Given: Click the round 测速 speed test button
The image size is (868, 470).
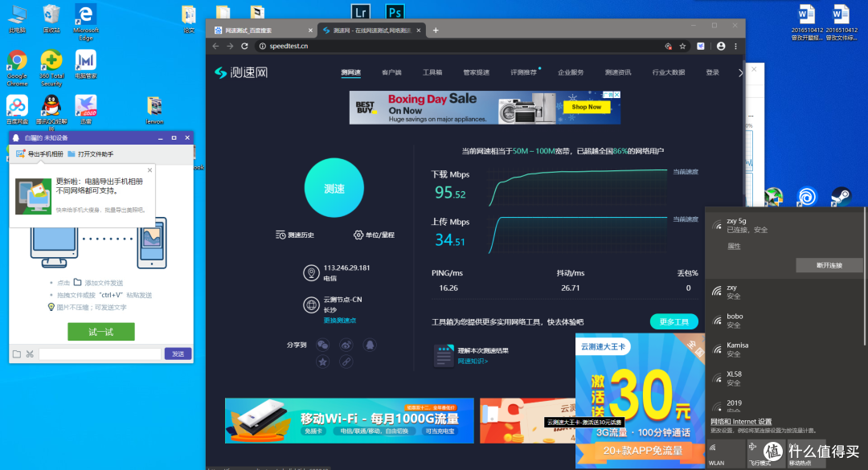Looking at the screenshot, I should [x=334, y=188].
